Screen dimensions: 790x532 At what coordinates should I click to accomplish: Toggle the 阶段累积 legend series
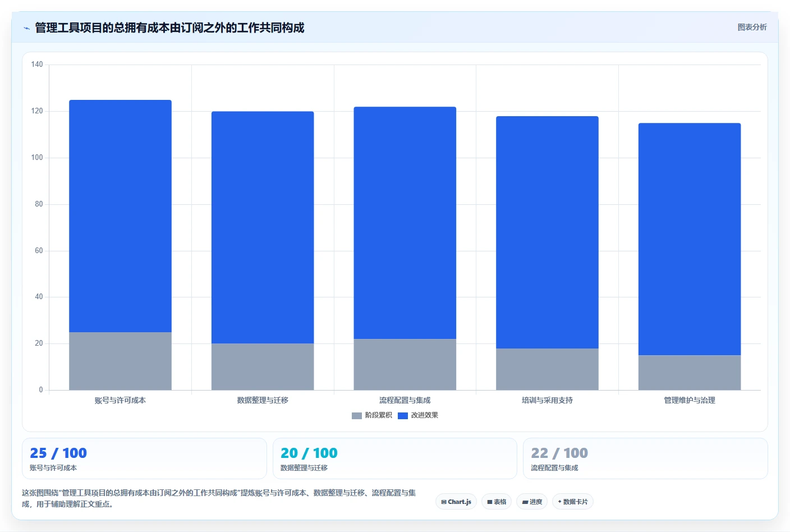[372, 415]
